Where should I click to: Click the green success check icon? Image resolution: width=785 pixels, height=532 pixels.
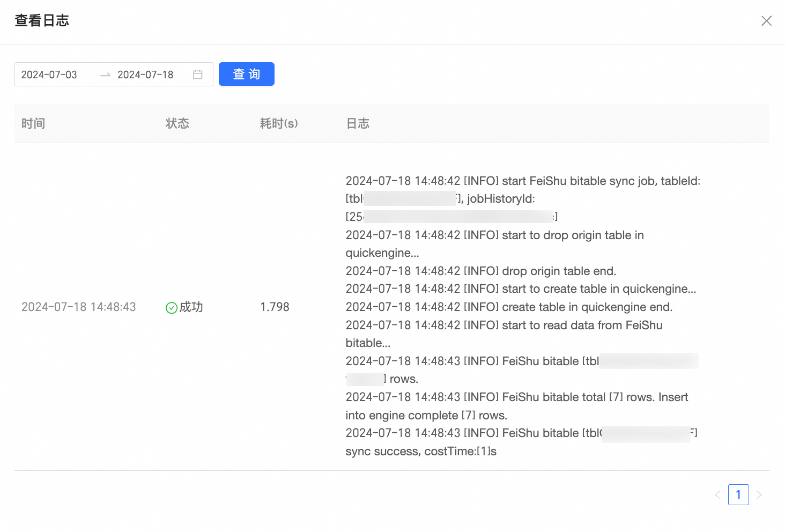(172, 308)
